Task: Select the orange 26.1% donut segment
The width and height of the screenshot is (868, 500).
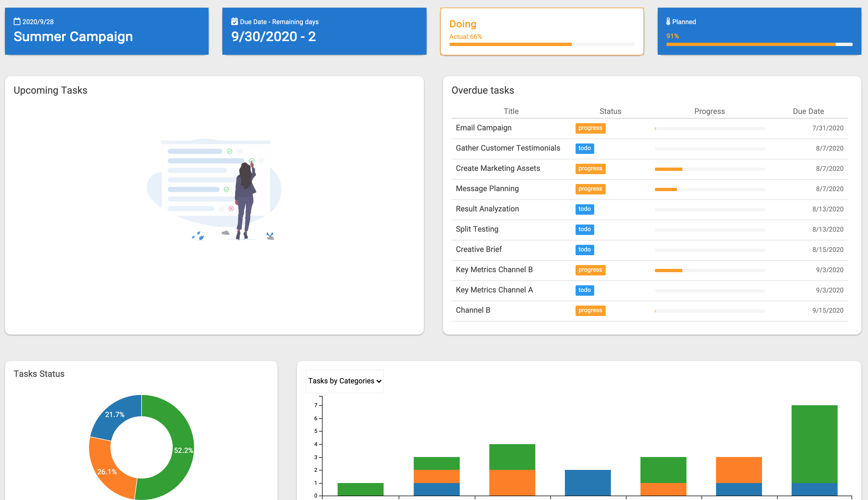Action: pos(107,471)
